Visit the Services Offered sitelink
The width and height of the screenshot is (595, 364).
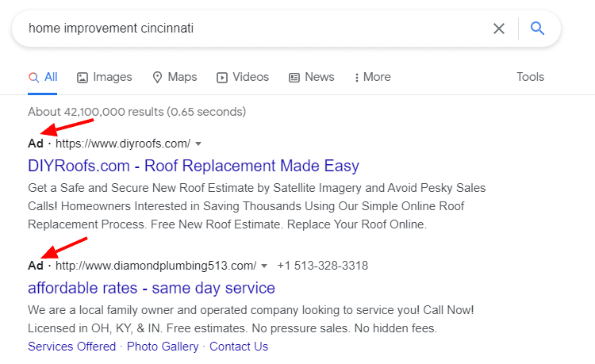(x=71, y=347)
